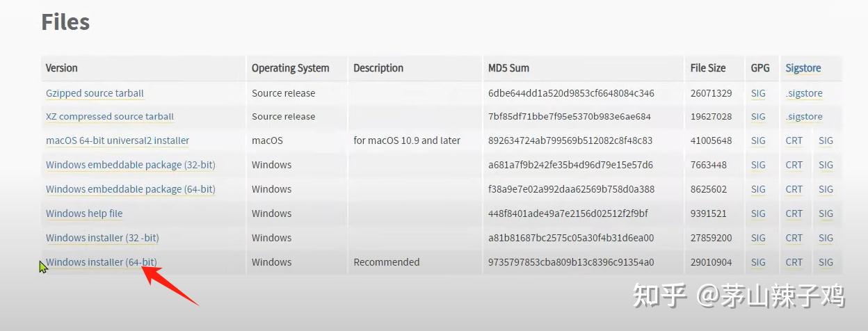Image resolution: width=868 pixels, height=331 pixels.
Task: Click CRT link in the macOS installer row
Action: (794, 140)
